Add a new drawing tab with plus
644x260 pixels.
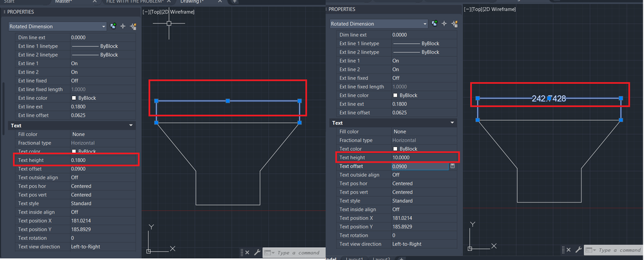235,2
